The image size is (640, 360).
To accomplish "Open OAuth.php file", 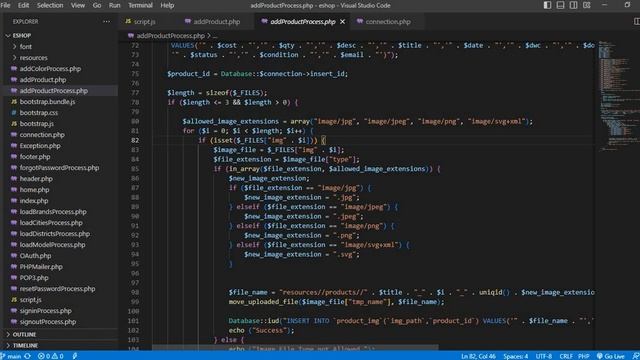I will [36, 256].
